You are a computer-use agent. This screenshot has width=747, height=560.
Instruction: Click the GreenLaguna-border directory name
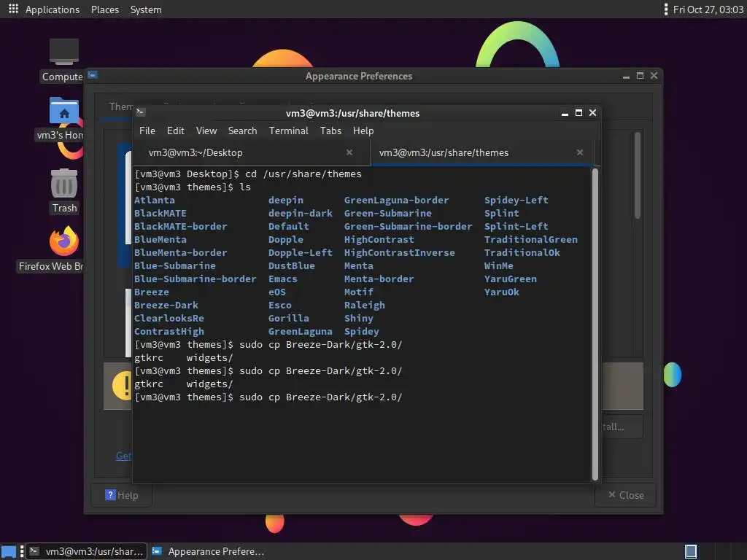[x=396, y=200]
